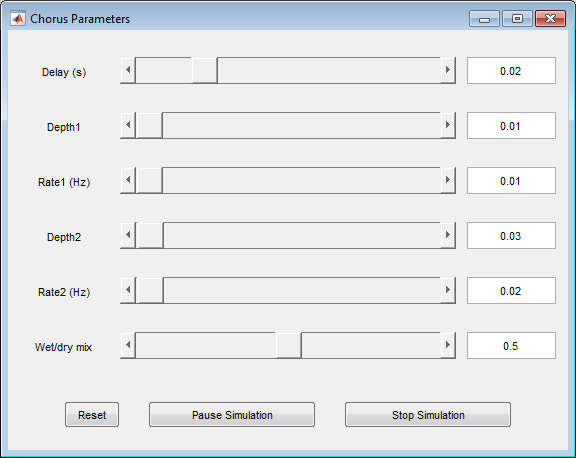The image size is (576, 458).
Task: Click the left arrow of Rate1 slider
Action: (128, 180)
